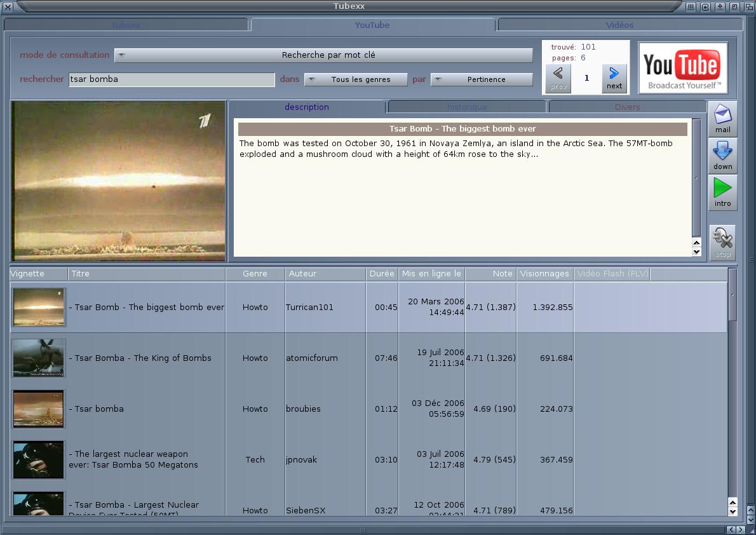Screen dimensions: 756x535
Task: Sort by the Durée column header
Action: 382,273
